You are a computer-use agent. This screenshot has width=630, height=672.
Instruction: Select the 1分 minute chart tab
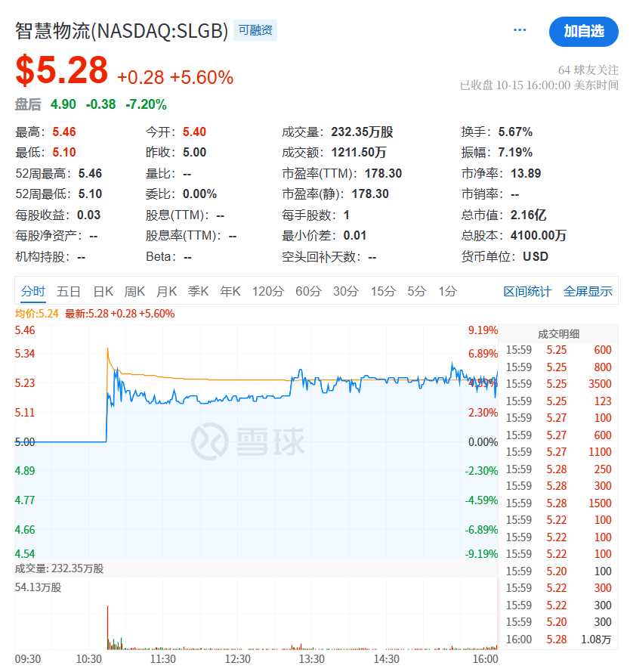tap(447, 291)
